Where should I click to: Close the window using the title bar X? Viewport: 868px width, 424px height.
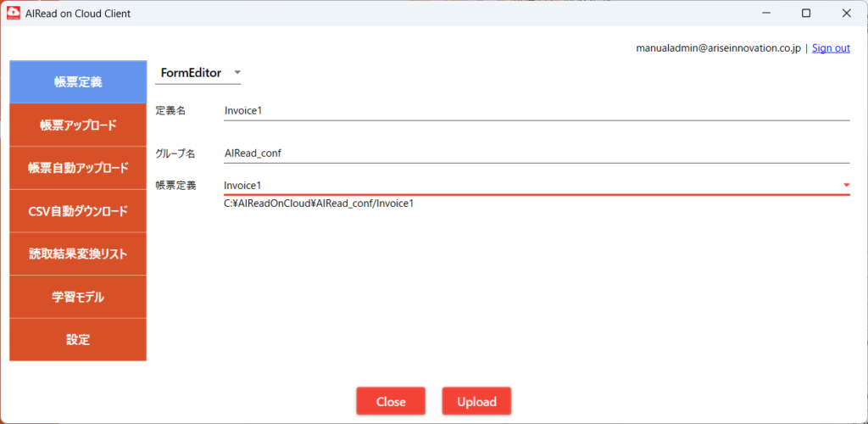(845, 14)
